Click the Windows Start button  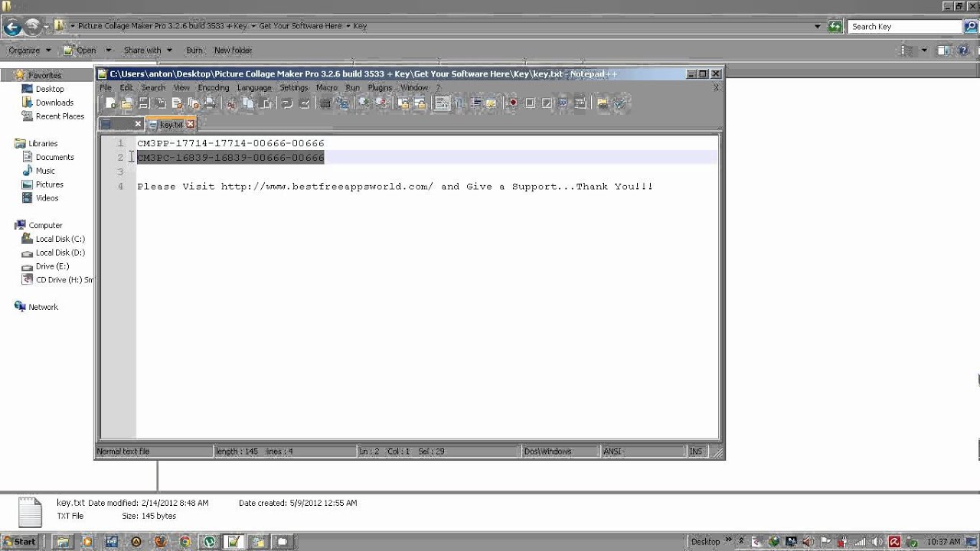click(x=19, y=541)
